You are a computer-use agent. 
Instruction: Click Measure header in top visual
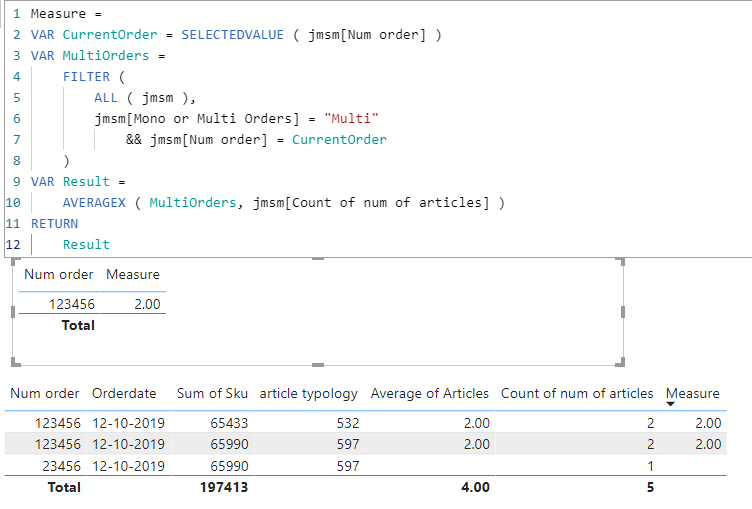[x=133, y=274]
